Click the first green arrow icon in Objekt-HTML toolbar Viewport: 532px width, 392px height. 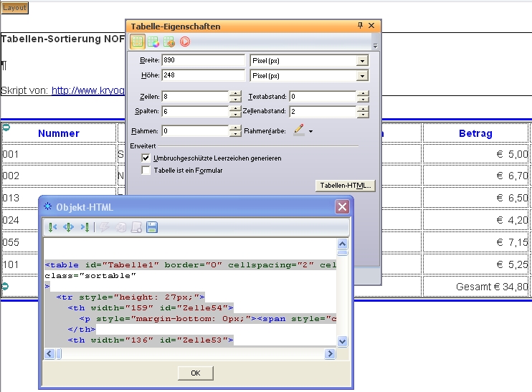point(52,227)
